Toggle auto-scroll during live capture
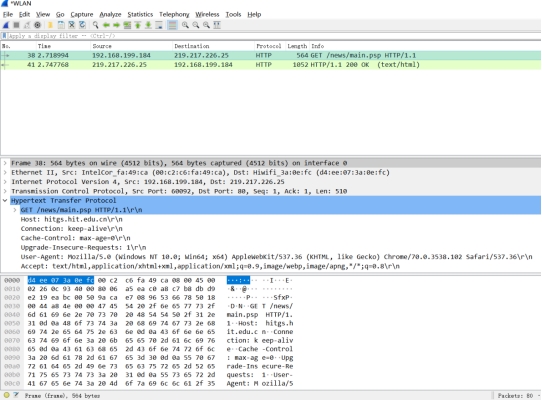This screenshot has height=400, width=542. (x=159, y=25)
